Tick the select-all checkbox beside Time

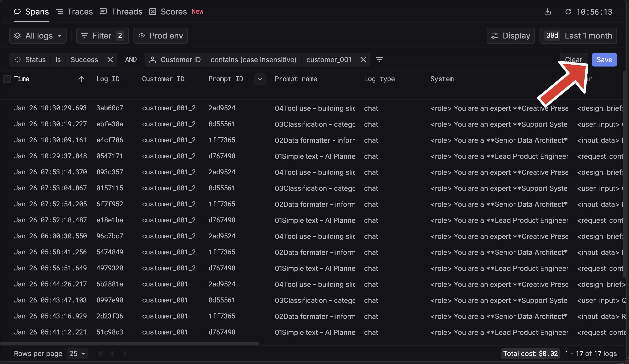coord(7,79)
